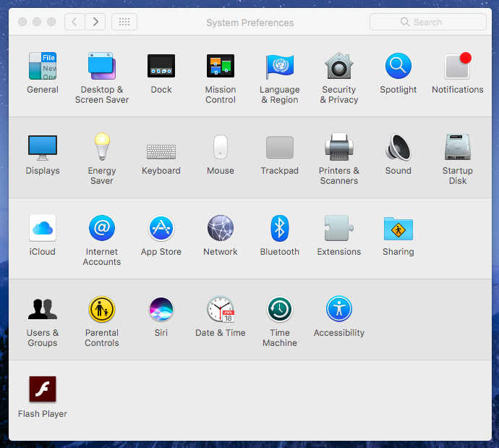
Task: Click the back navigation arrow
Action: (74, 22)
